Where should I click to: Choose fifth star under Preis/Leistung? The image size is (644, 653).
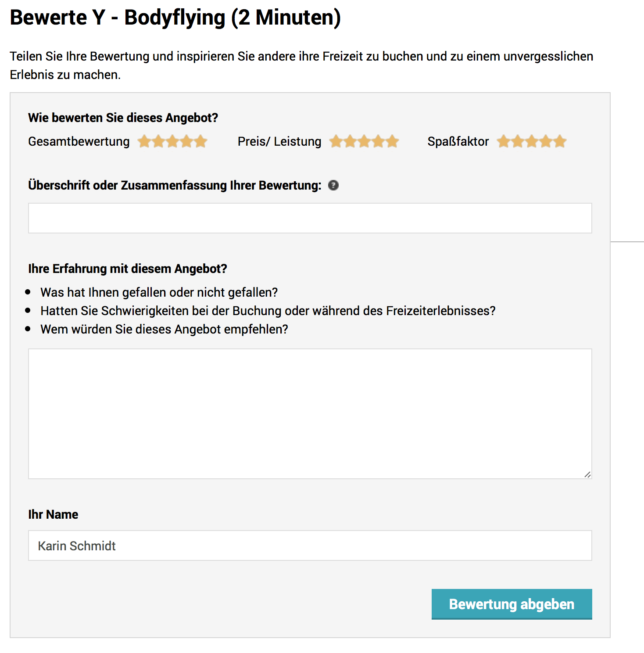[x=392, y=141]
